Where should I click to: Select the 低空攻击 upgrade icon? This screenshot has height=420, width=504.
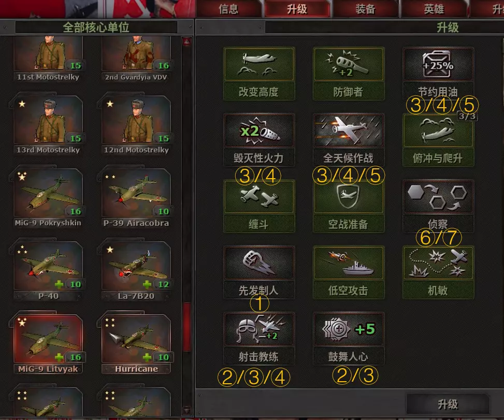(x=349, y=263)
